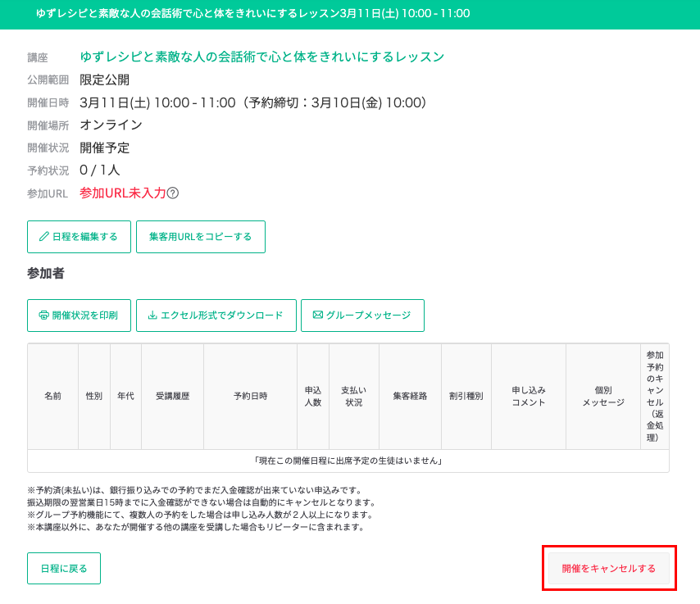Select the 受講履歴 column header
The image size is (700, 604).
tap(173, 396)
